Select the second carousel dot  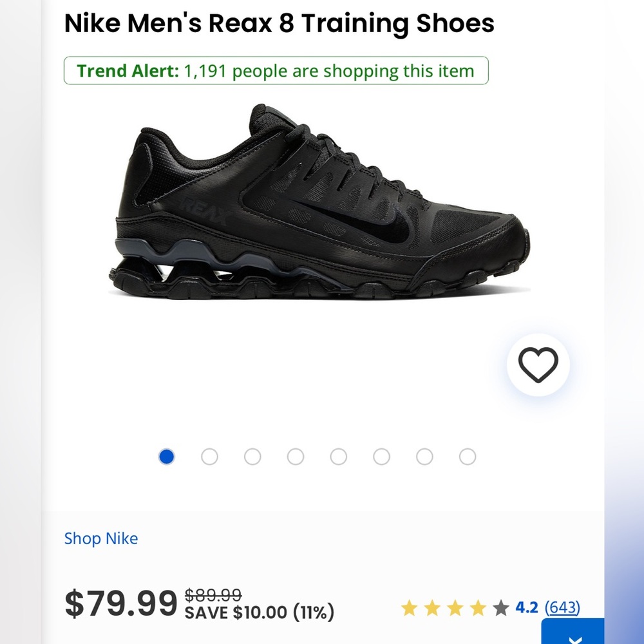(x=210, y=457)
